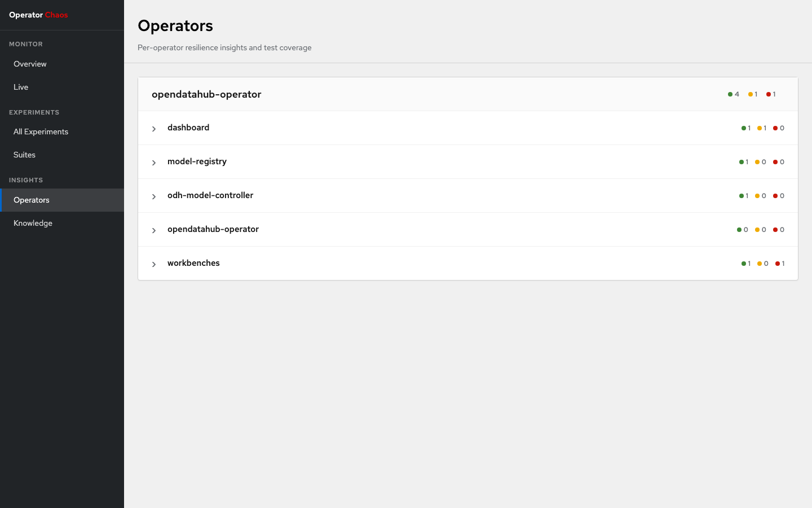Expand the dashboard row chevron
Viewport: 812px width, 508px height.
click(154, 129)
